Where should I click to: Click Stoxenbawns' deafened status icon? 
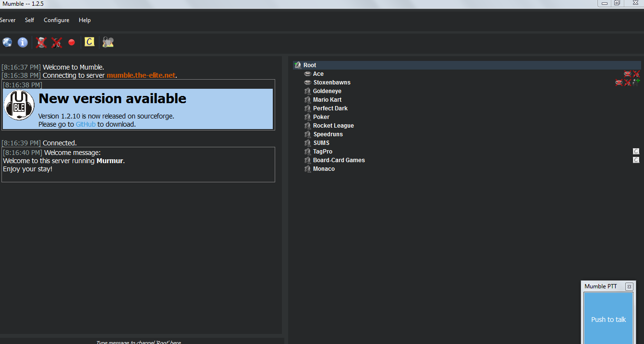click(627, 83)
